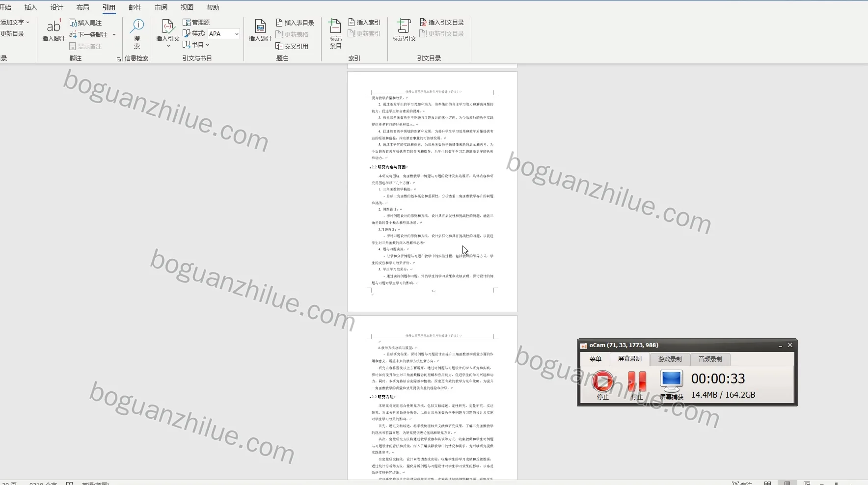Open the oCam 菜单 menu

(x=596, y=359)
